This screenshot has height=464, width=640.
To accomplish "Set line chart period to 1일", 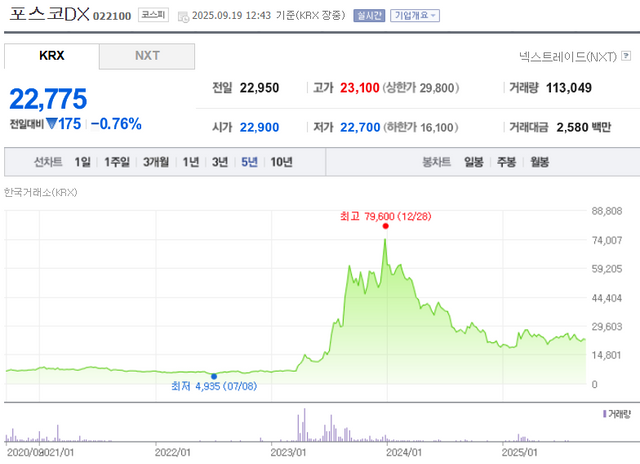I will 82,162.
